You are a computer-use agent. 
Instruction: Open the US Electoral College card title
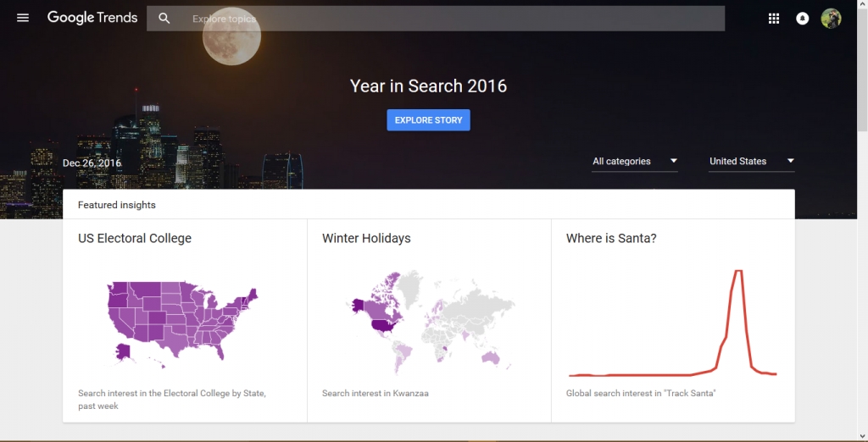click(135, 239)
